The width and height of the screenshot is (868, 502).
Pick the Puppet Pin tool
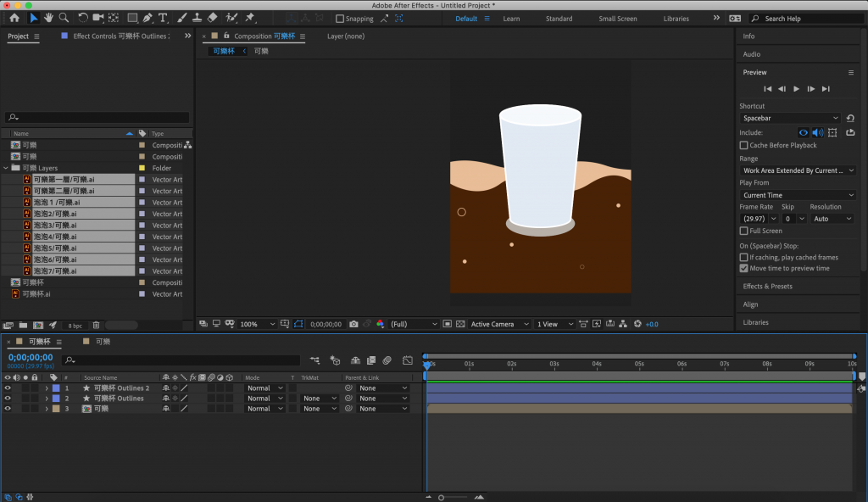[x=250, y=18]
